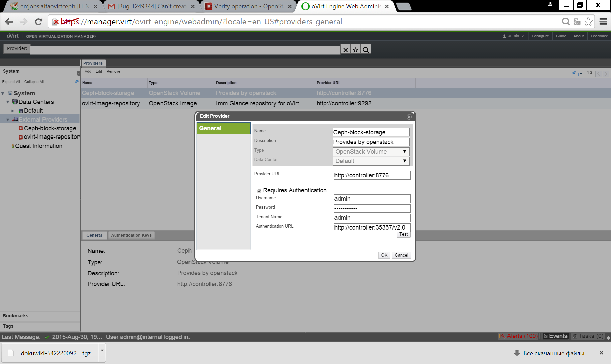Click Edit provider in toolbar
Image resolution: width=611 pixels, height=364 pixels.
point(99,71)
